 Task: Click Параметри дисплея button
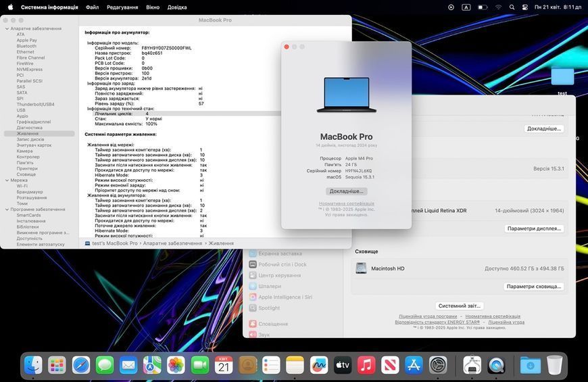[534, 229]
